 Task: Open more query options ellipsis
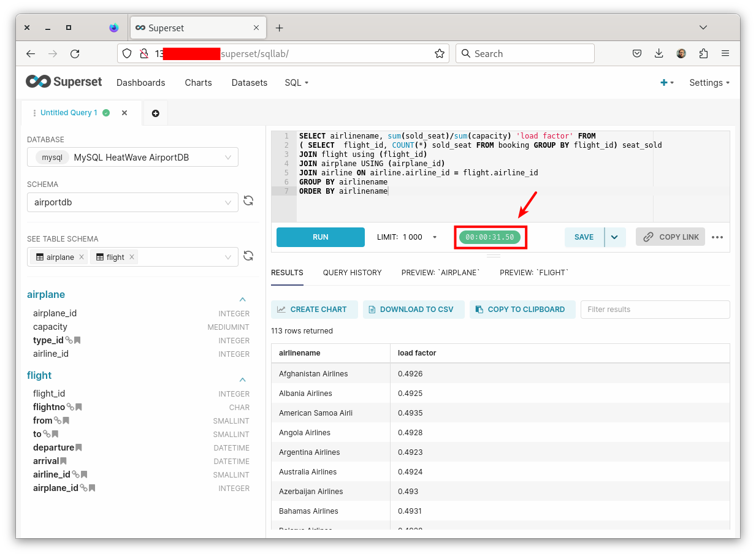coord(717,237)
